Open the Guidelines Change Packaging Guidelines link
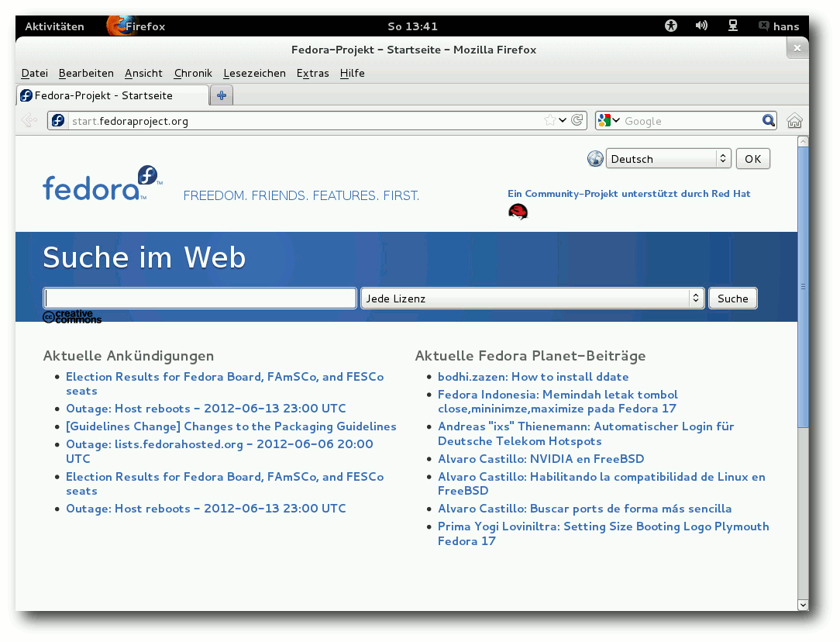Image resolution: width=840 pixels, height=642 pixels. click(x=231, y=426)
